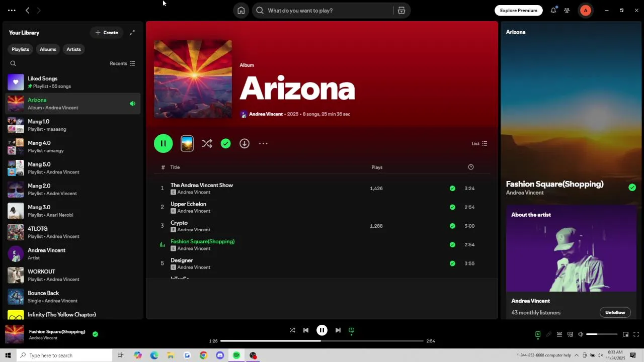644x362 pixels.
Task: Open the three-dots app menu at top left
Action: [x=12, y=11]
